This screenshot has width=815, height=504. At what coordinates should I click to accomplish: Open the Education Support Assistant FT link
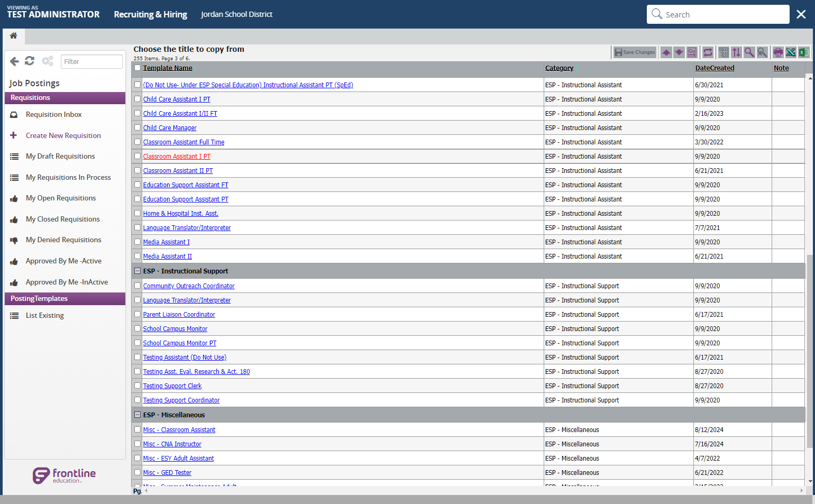[186, 185]
